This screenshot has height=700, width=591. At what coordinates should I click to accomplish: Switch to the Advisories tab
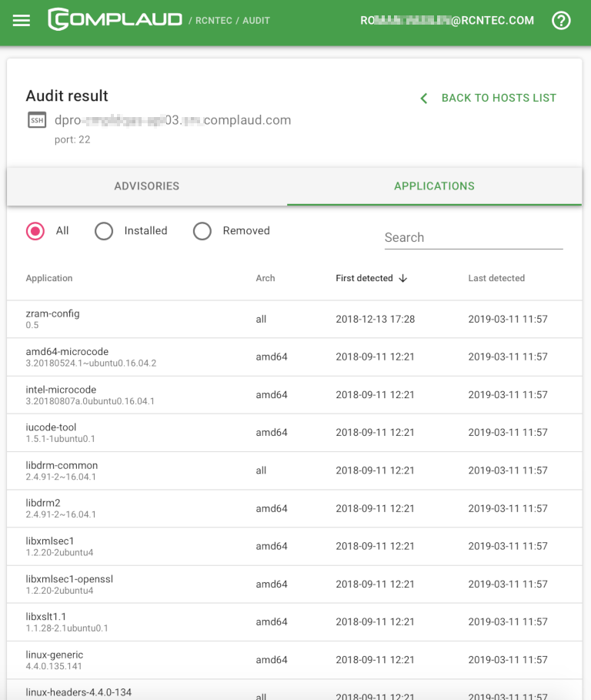pos(146,186)
